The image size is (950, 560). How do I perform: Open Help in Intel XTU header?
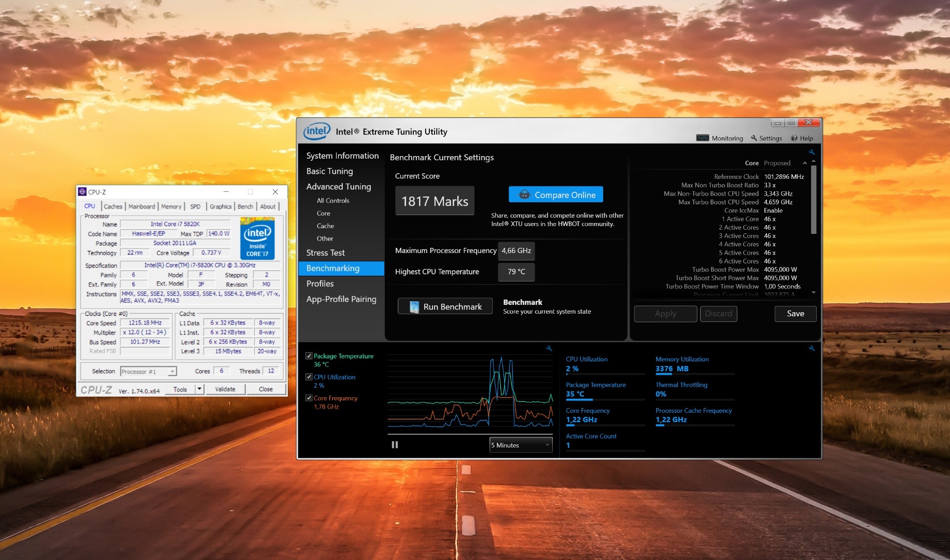pyautogui.click(x=802, y=138)
